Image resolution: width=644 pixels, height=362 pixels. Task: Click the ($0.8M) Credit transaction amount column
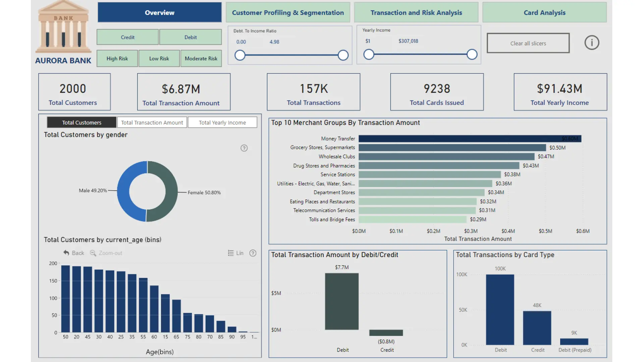(x=386, y=333)
